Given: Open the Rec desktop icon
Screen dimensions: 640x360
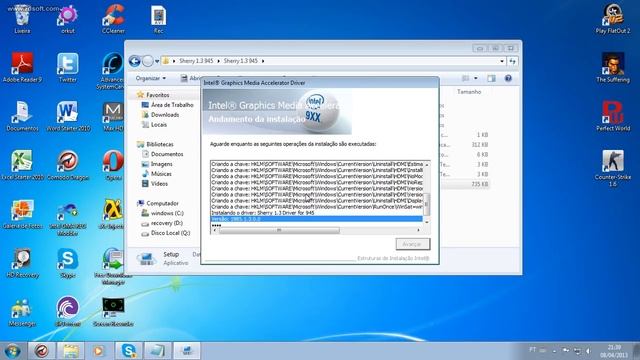Looking at the screenshot, I should pyautogui.click(x=158, y=18).
